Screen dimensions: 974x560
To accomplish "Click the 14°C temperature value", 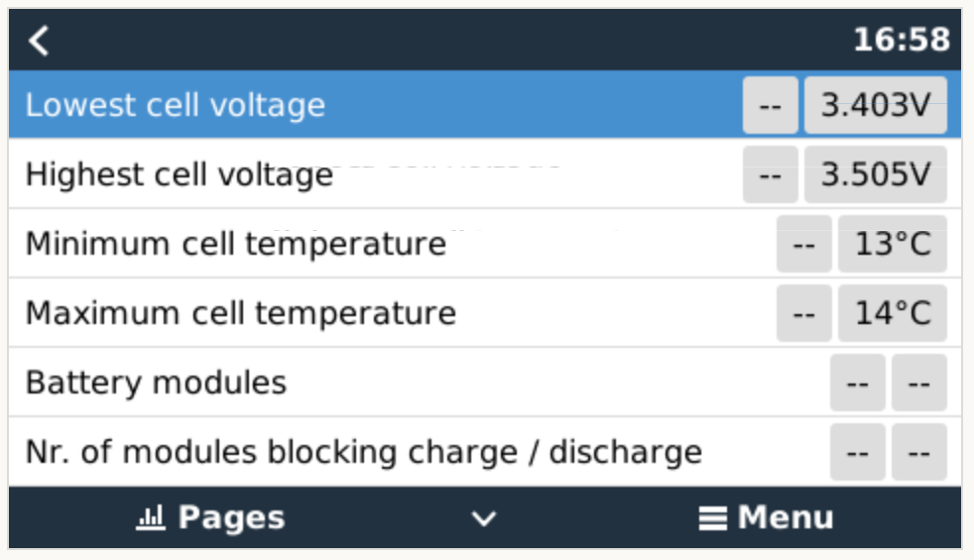I will tap(892, 313).
